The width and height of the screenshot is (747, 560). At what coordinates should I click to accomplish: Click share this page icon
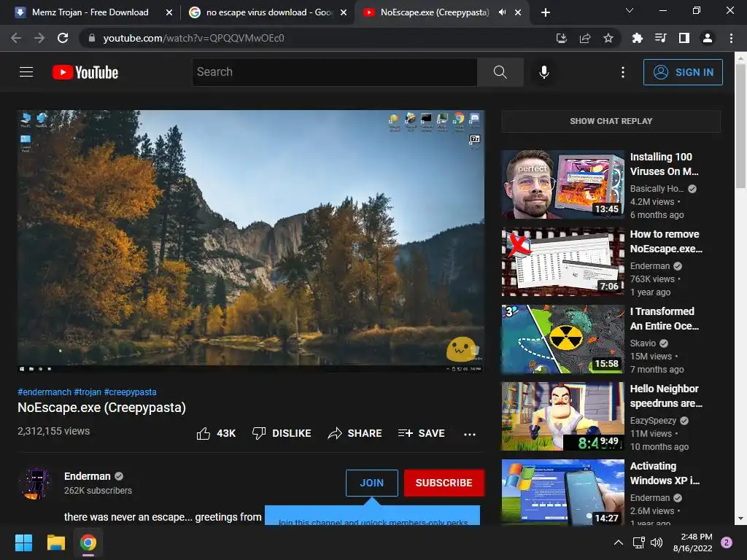585,38
